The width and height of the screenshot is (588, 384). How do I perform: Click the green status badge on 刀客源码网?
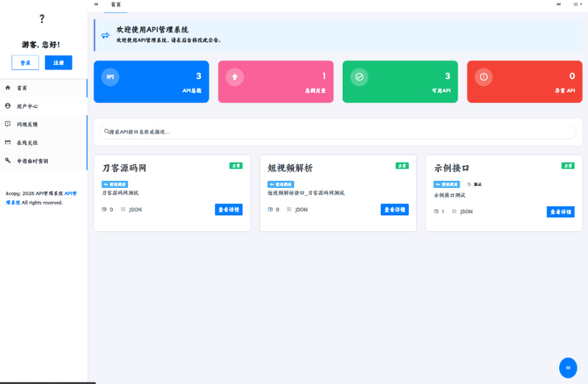(236, 166)
